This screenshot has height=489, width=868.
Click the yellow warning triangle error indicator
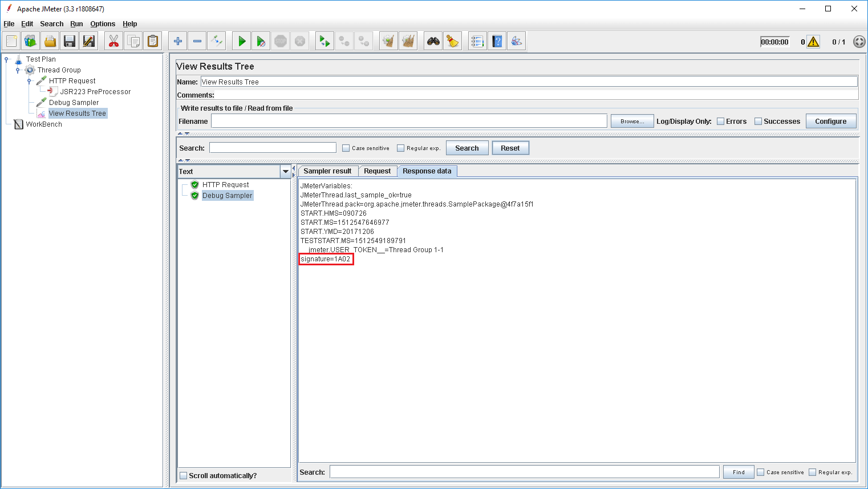click(x=813, y=42)
